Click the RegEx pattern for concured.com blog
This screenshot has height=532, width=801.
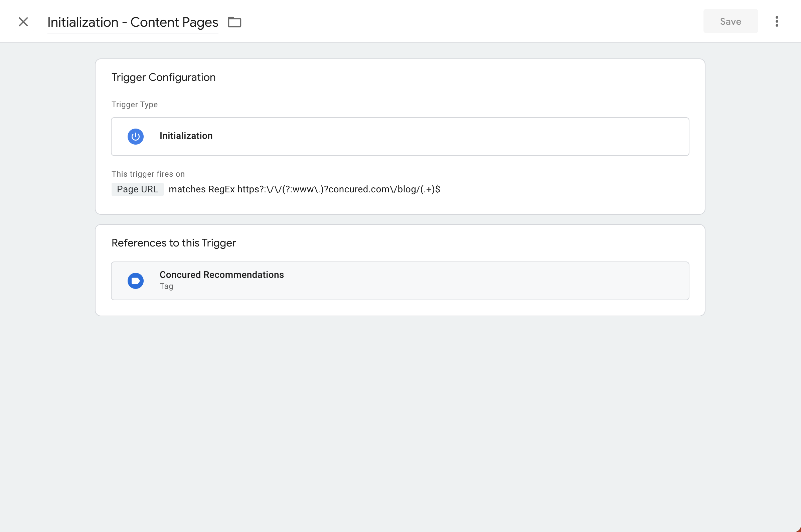coord(338,189)
